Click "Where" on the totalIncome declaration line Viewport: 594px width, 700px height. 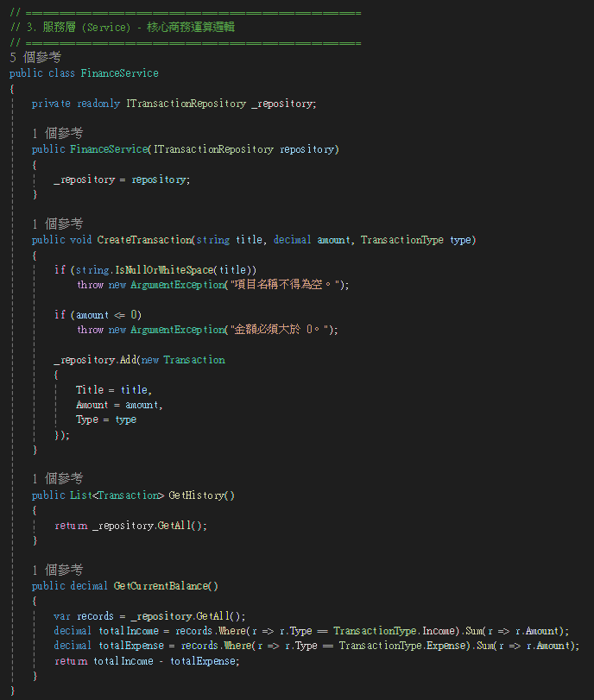click(x=232, y=631)
